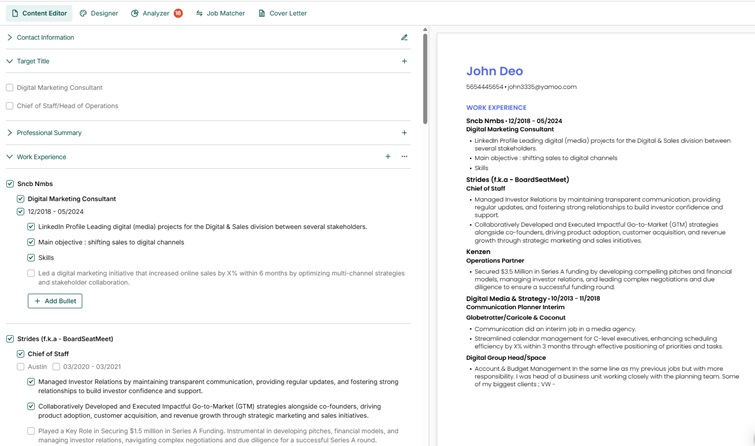Uncheck the Collaboratively Developed and Executed bullet
The height and width of the screenshot is (446, 755).
[x=31, y=406]
